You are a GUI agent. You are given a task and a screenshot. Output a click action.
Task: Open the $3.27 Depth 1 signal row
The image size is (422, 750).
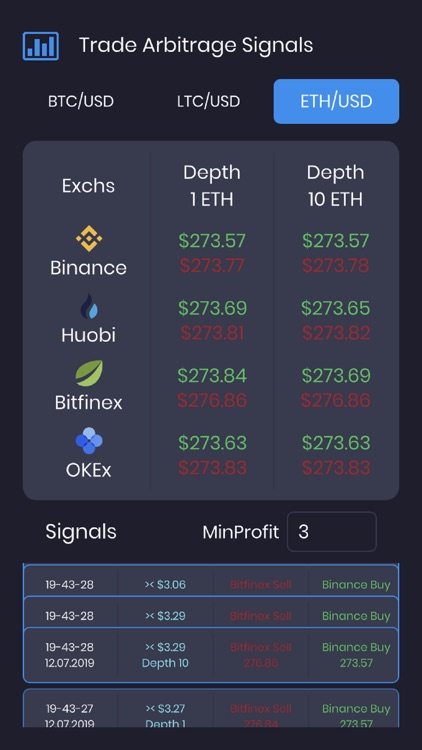point(211,708)
